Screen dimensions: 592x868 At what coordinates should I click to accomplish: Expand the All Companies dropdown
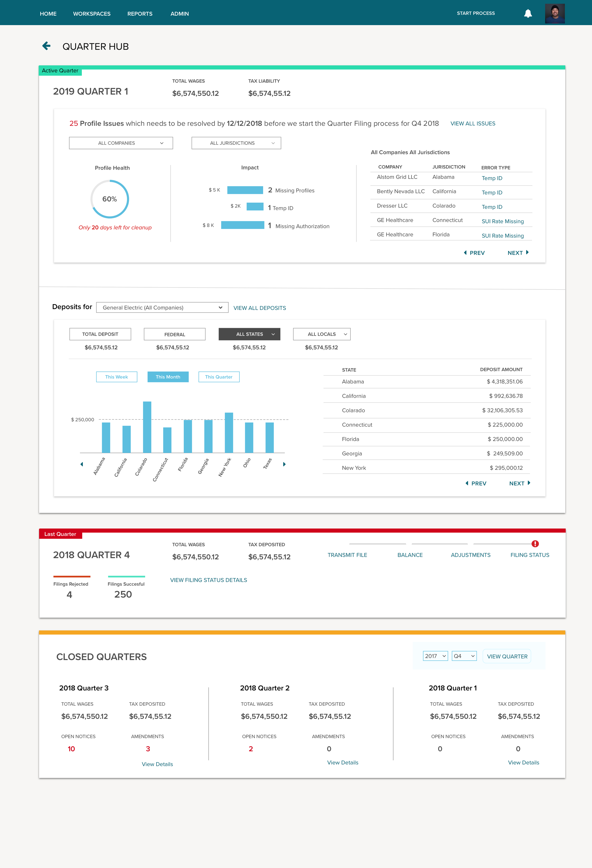(x=121, y=143)
